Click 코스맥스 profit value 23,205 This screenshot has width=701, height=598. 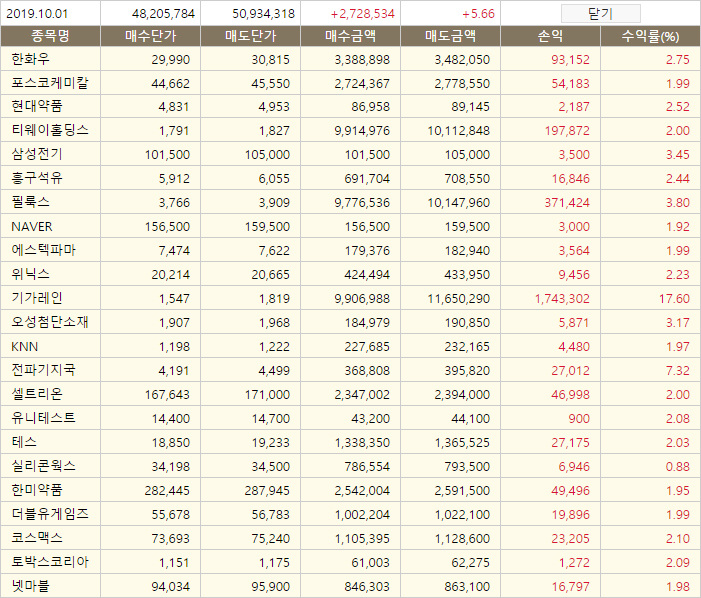pos(570,539)
